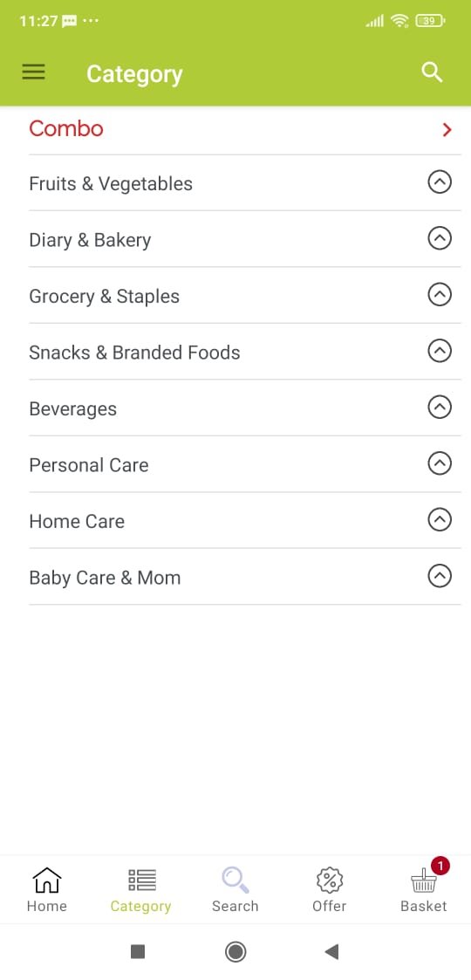Expand Baby Care & Mom chevron
471x980 pixels.
tap(440, 576)
